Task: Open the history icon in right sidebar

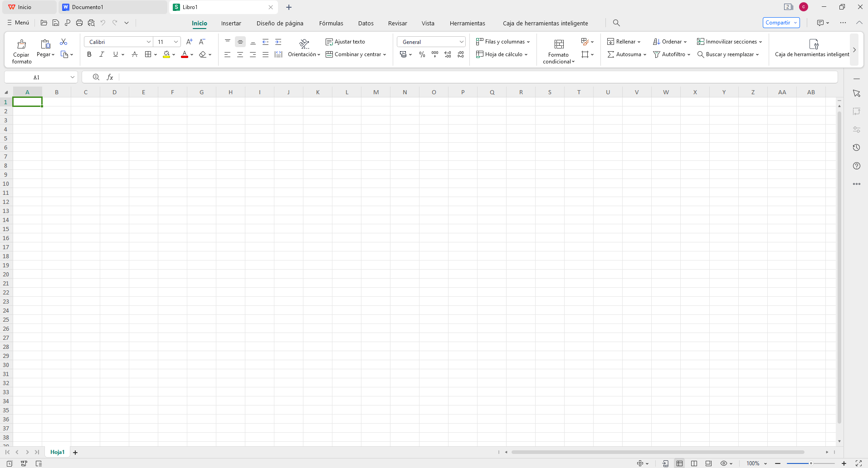Action: 856,148
